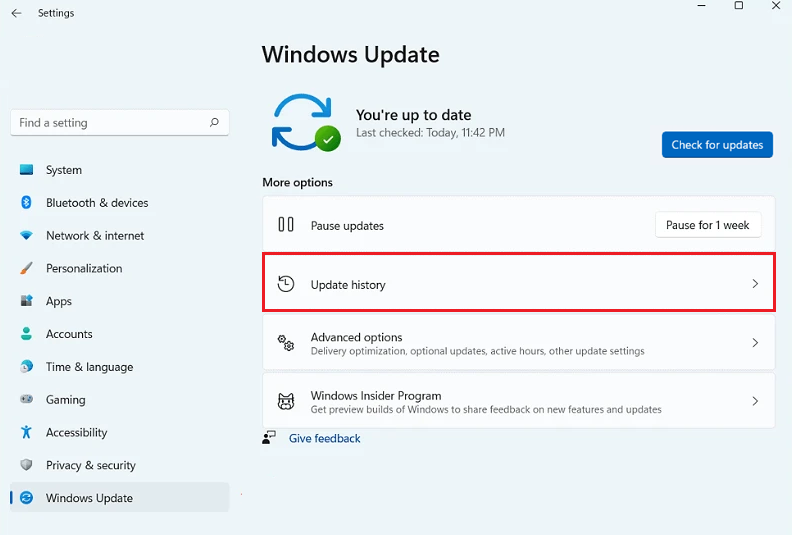Screen dimensions: 792x535
Task: Click the Windows Update sidebar icon
Action: coord(26,498)
